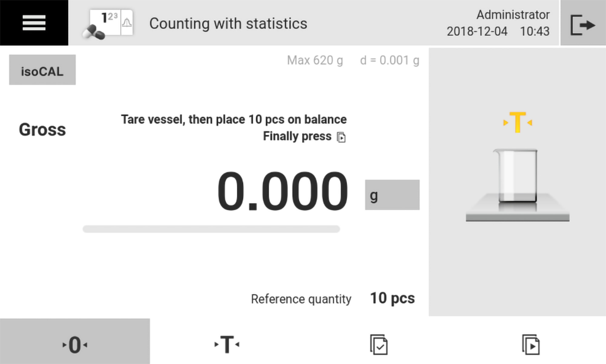The height and width of the screenshot is (364, 606).
Task: Click the date 2018-12-04
Action: tap(477, 31)
